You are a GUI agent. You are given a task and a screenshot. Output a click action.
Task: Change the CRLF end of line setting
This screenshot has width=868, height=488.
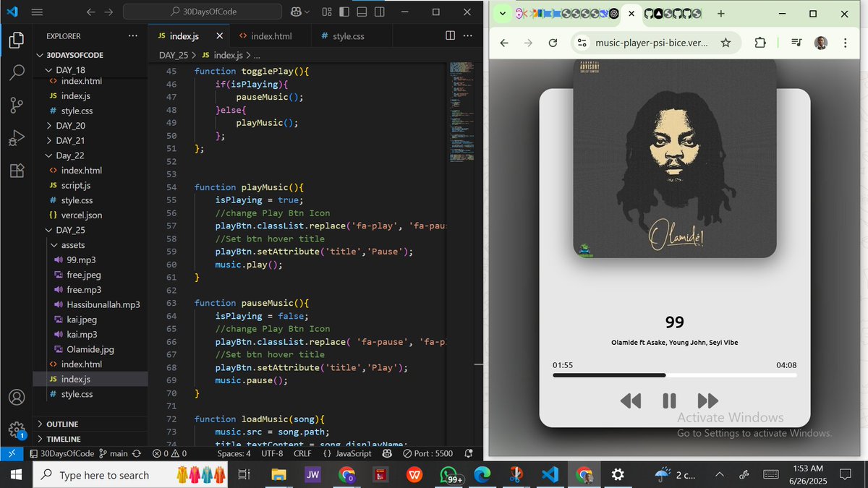click(x=302, y=453)
